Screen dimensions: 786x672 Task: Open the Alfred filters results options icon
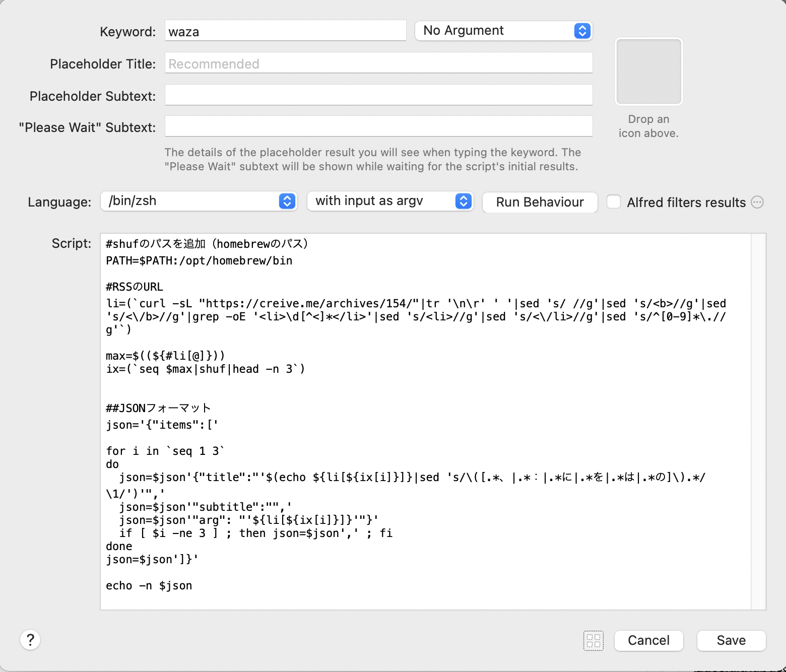click(x=757, y=202)
